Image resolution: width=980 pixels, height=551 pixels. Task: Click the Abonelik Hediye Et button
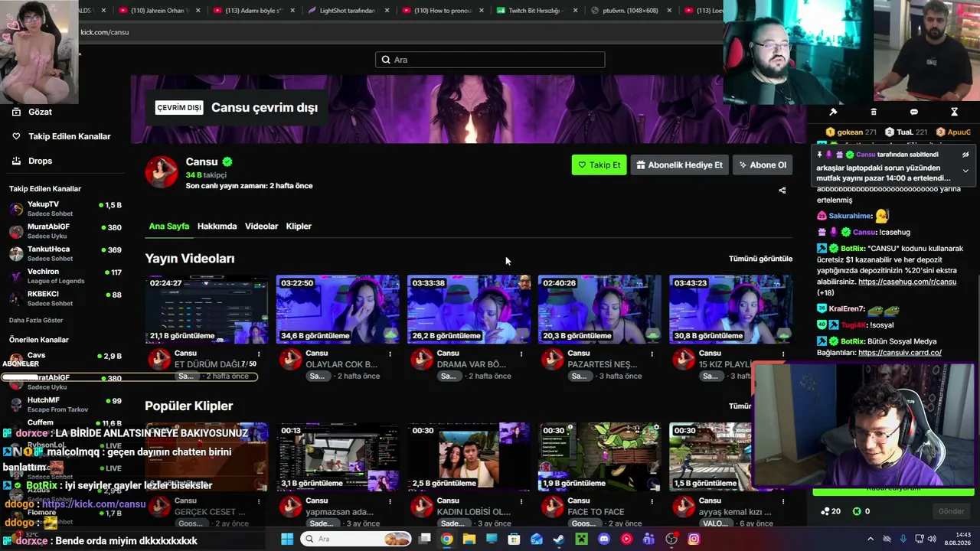point(679,165)
